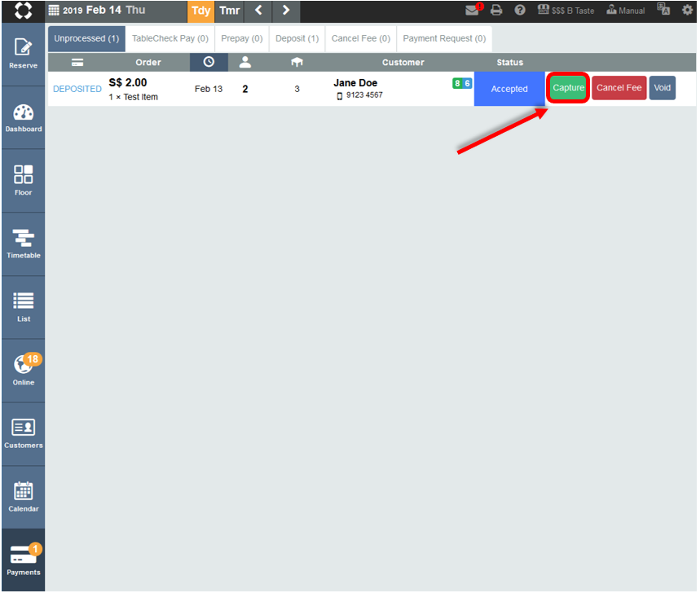Click the Feb 13 date cell
This screenshot has height=593, width=700.
(x=209, y=89)
